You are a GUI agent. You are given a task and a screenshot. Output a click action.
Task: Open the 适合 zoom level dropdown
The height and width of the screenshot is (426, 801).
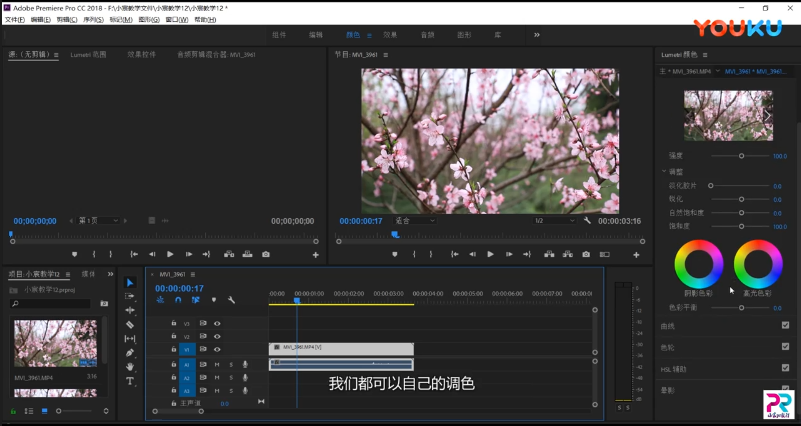pos(415,221)
